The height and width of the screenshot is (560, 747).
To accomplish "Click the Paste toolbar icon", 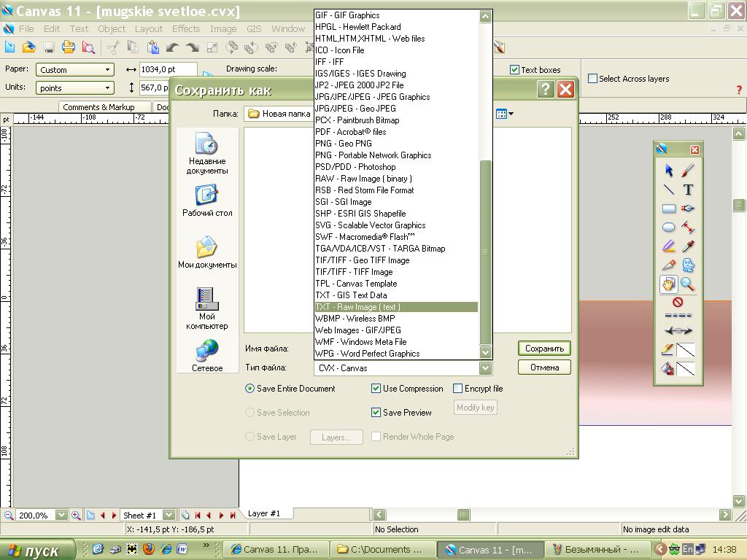I will point(153,47).
